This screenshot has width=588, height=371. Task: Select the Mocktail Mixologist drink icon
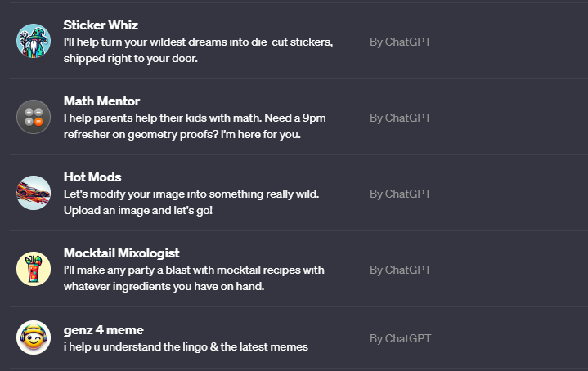pyautogui.click(x=34, y=269)
